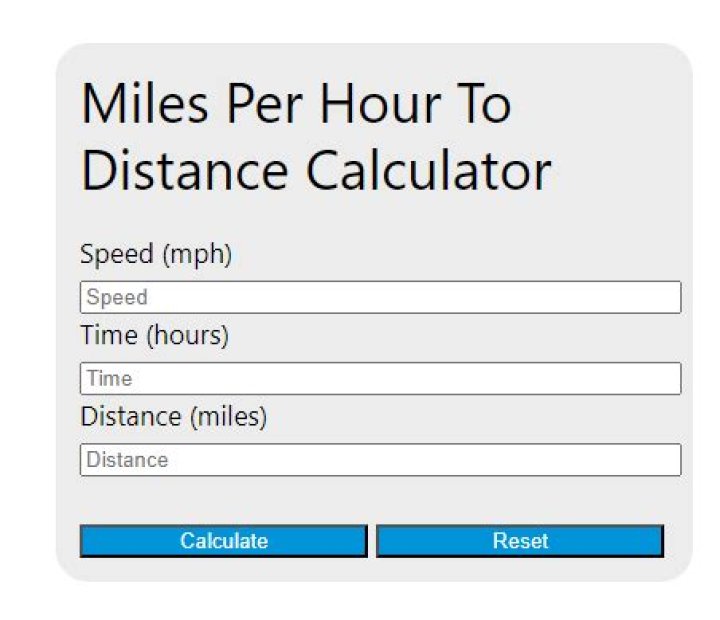This screenshot has height=620, width=720.
Task: Click the "Distance" placeholder text
Action: click(127, 460)
